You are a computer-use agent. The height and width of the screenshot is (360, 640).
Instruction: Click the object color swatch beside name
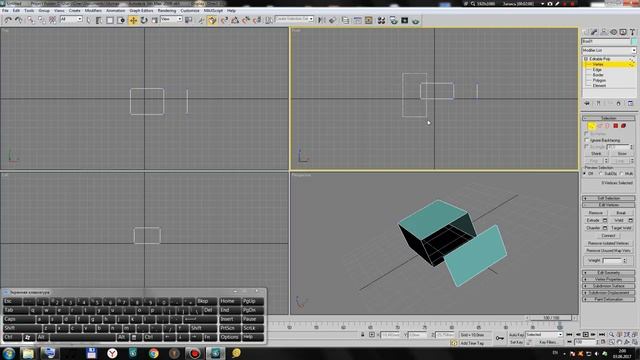pyautogui.click(x=634, y=41)
